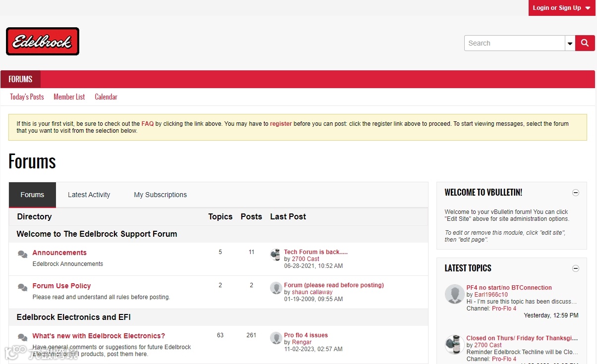Open 2700 Cast profile in Announcements row
Viewport: 597px width, 364px height.
point(306,259)
